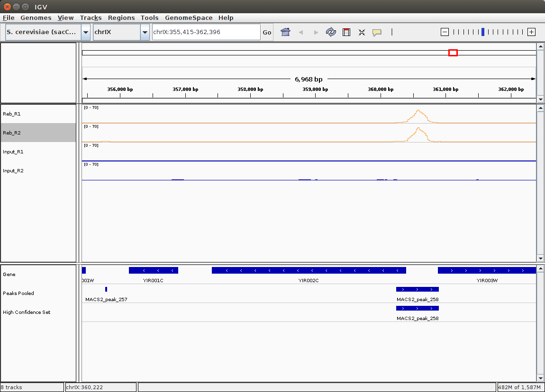545x392 pixels.
Task: Zoom in using the plus icon
Action: pos(531,32)
